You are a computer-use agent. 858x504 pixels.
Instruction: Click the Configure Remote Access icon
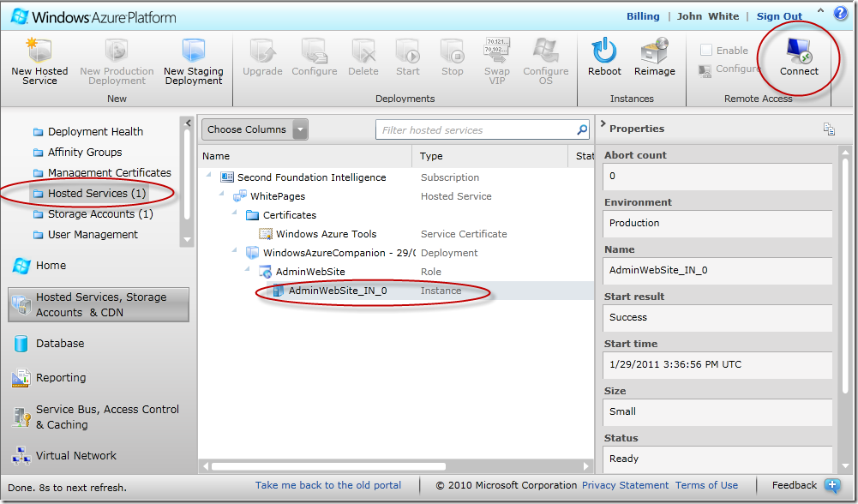(x=705, y=70)
